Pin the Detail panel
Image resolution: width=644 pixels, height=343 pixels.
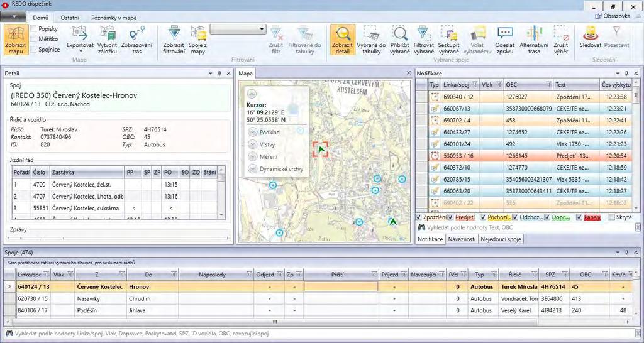pos(219,73)
